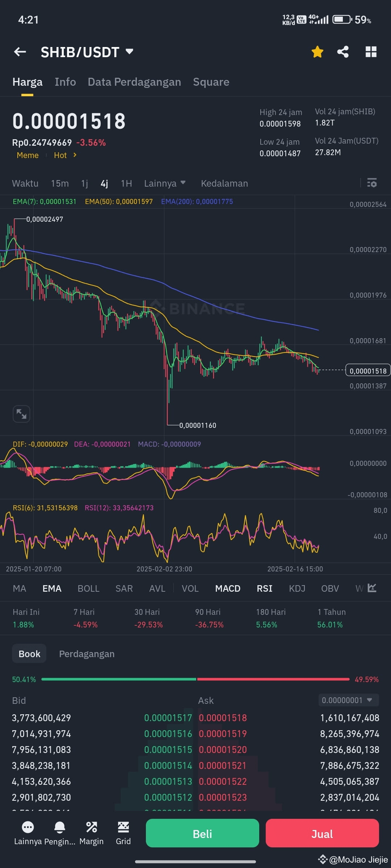Tap EMA(200) legend value
The image size is (391, 868).
(x=197, y=201)
